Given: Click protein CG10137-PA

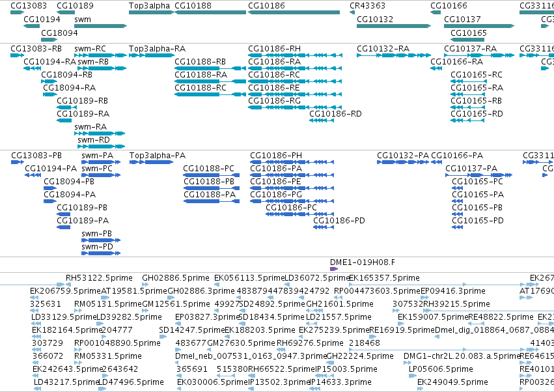Looking at the screenshot, I should pos(471,168).
